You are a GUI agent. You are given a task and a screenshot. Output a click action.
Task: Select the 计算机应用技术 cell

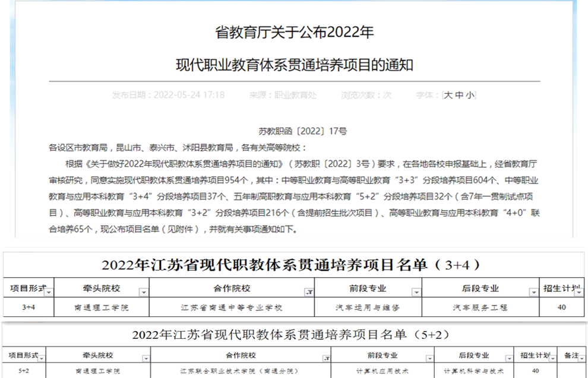coord(384,371)
